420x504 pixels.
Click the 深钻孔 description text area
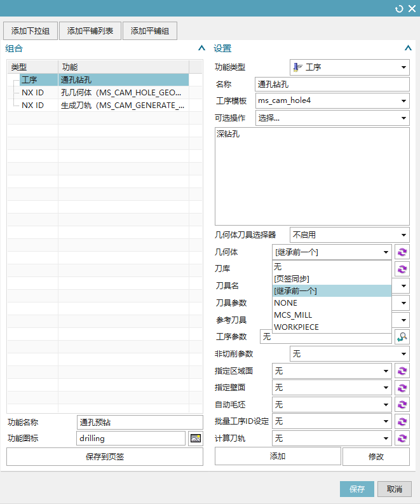312,177
